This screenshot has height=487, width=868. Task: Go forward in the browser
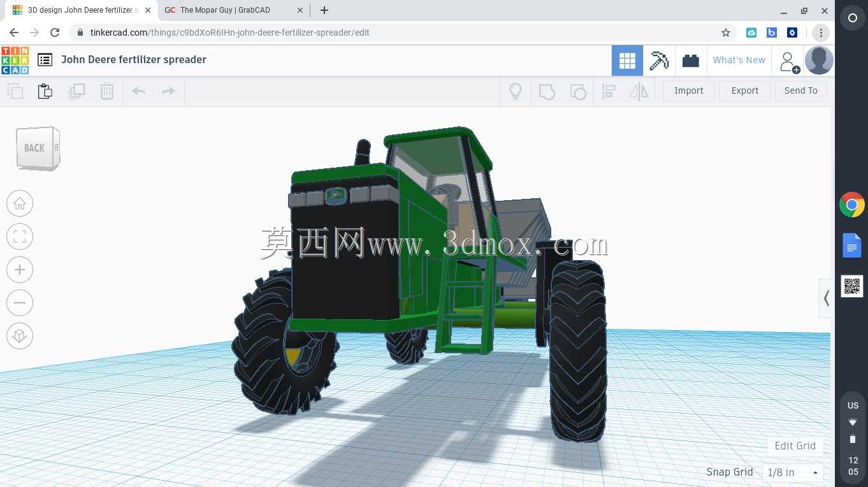tap(34, 33)
